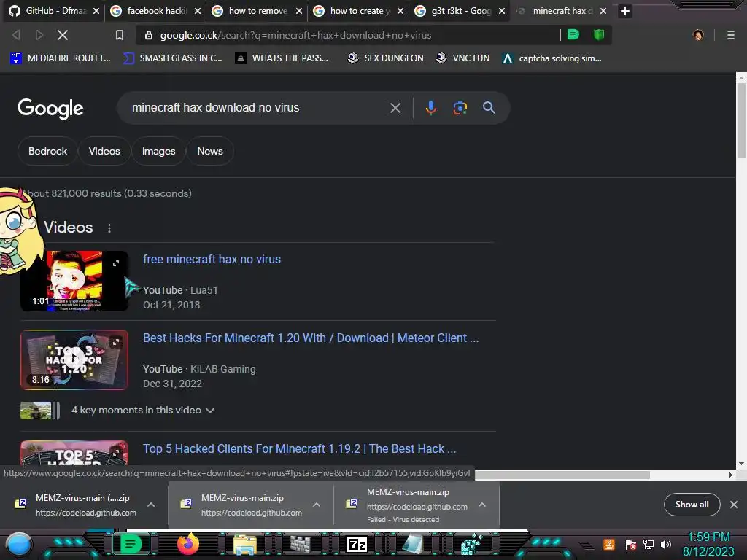Expand '4 key moments in this video'
Viewport: 747px width, 560px height.
pyautogui.click(x=143, y=410)
